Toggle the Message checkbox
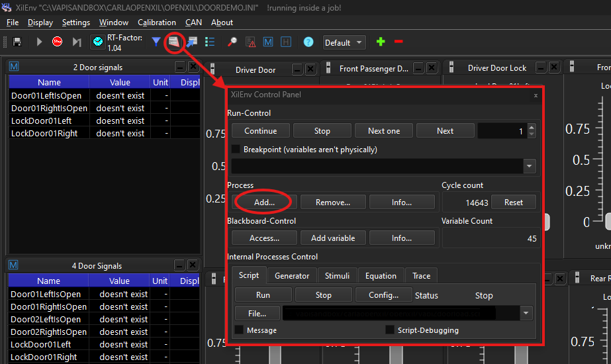The image size is (611, 364). pos(239,330)
